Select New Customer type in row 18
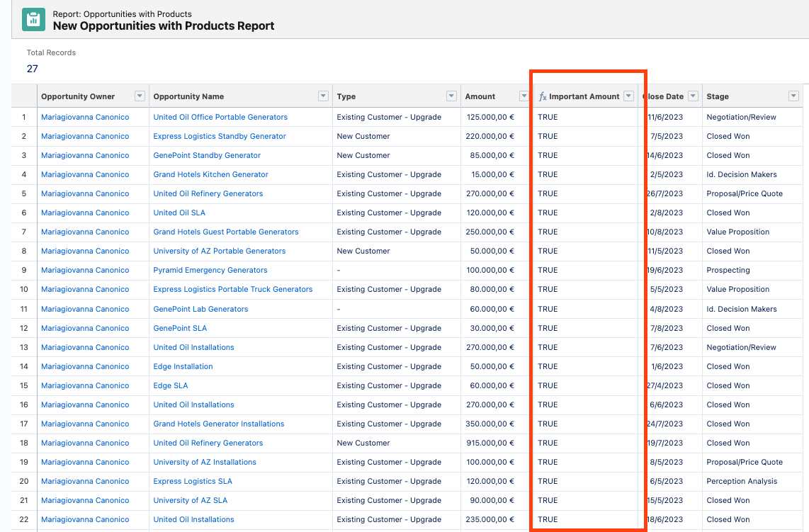Image resolution: width=809 pixels, height=532 pixels. tap(363, 443)
